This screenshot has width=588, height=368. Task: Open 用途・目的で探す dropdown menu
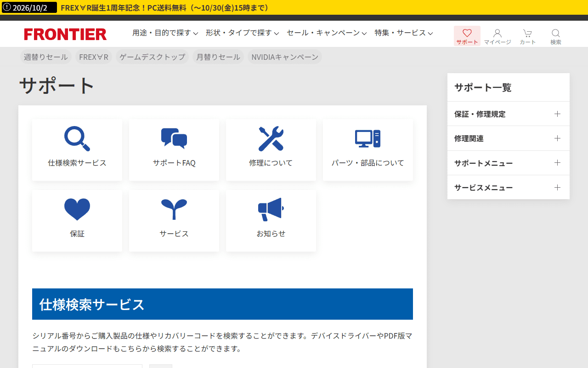coord(165,33)
